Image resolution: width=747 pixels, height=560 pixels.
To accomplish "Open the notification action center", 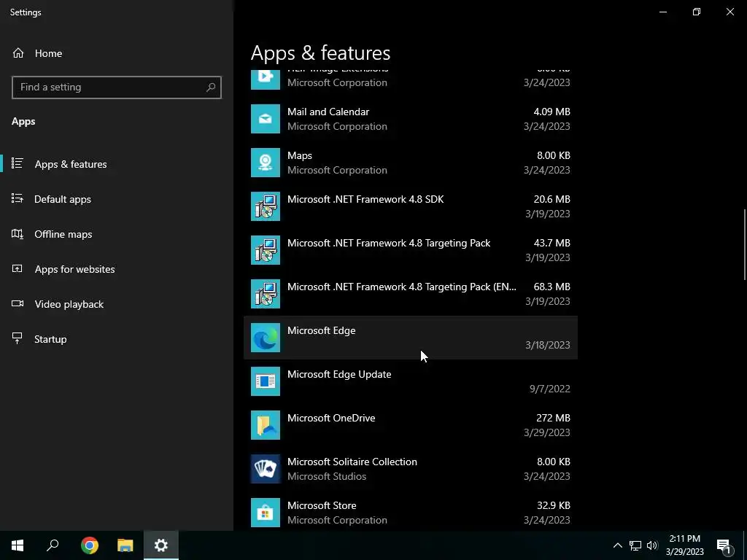I will coord(724,545).
